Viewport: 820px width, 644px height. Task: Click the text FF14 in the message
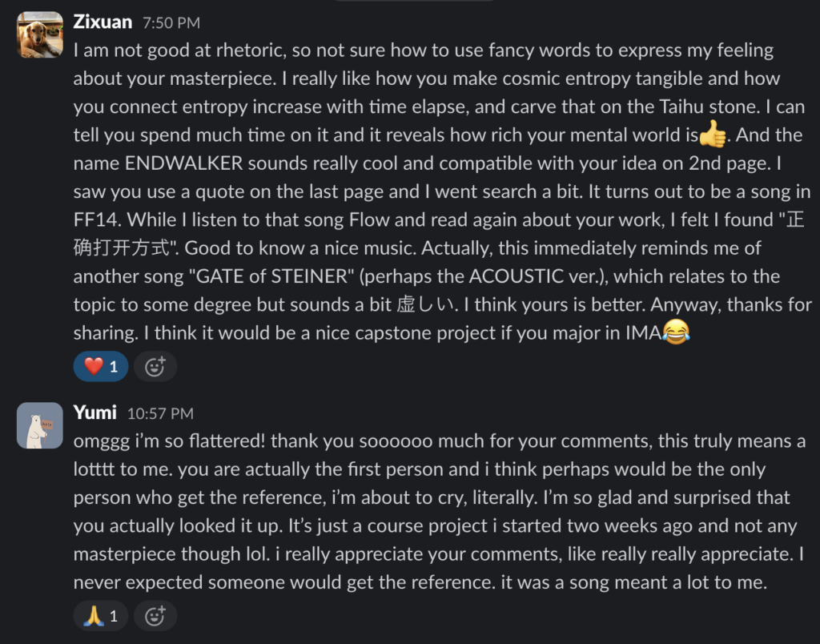tap(93, 220)
